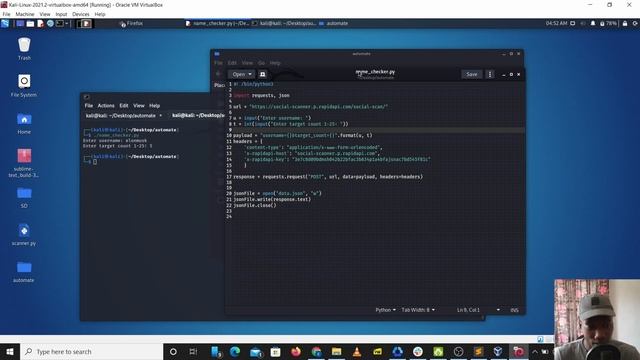Open VirtualBox cube icon on Windows taskbar

pyautogui.click(x=498, y=351)
